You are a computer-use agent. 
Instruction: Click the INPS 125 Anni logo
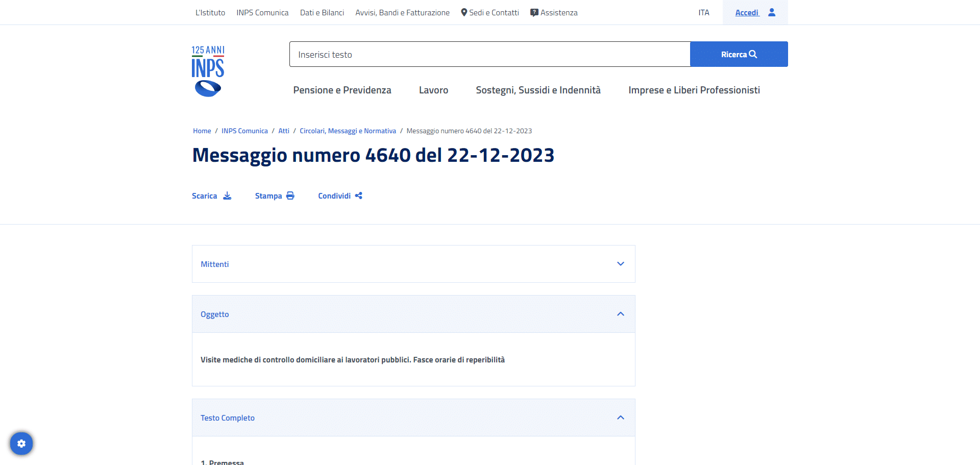[207, 70]
